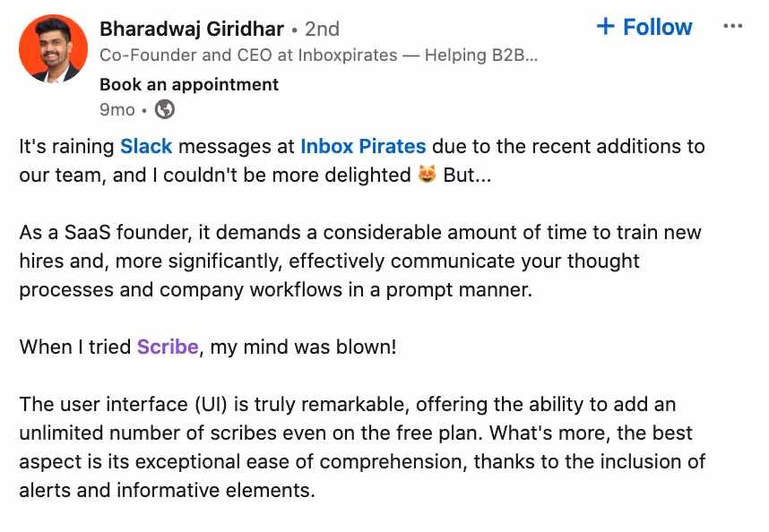Open the Slack mention link
The width and height of the screenshot is (769, 532).
148,146
